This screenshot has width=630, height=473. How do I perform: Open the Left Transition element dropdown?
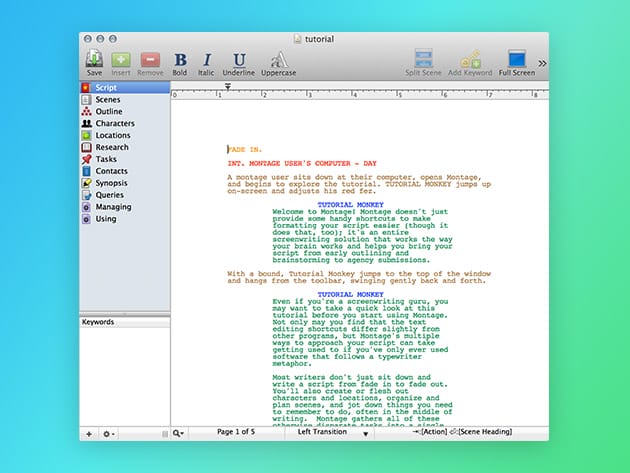tap(329, 432)
